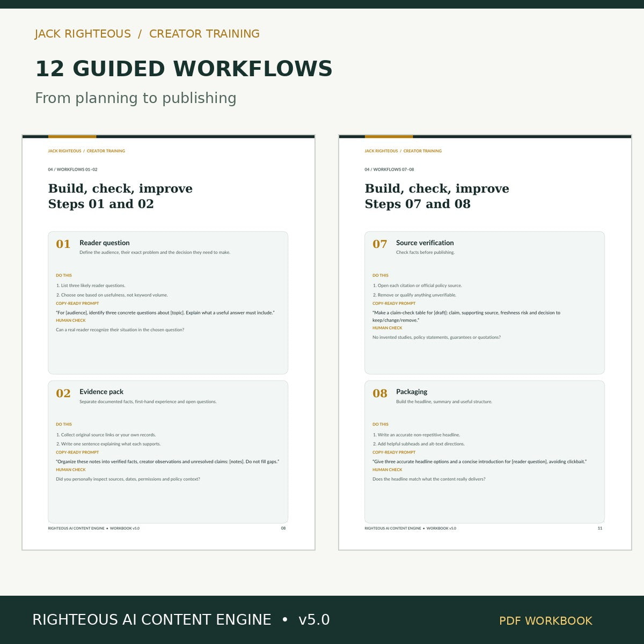The width and height of the screenshot is (644, 644).
Task: Click the "Packaging" card title
Action: click(x=412, y=392)
